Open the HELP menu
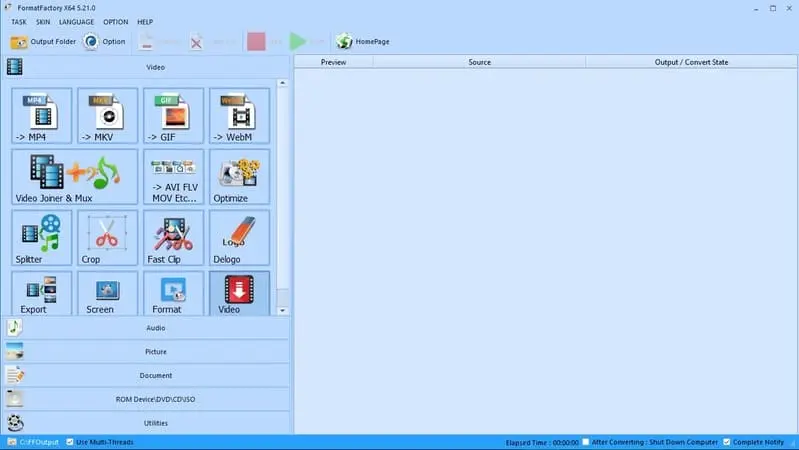 (145, 22)
